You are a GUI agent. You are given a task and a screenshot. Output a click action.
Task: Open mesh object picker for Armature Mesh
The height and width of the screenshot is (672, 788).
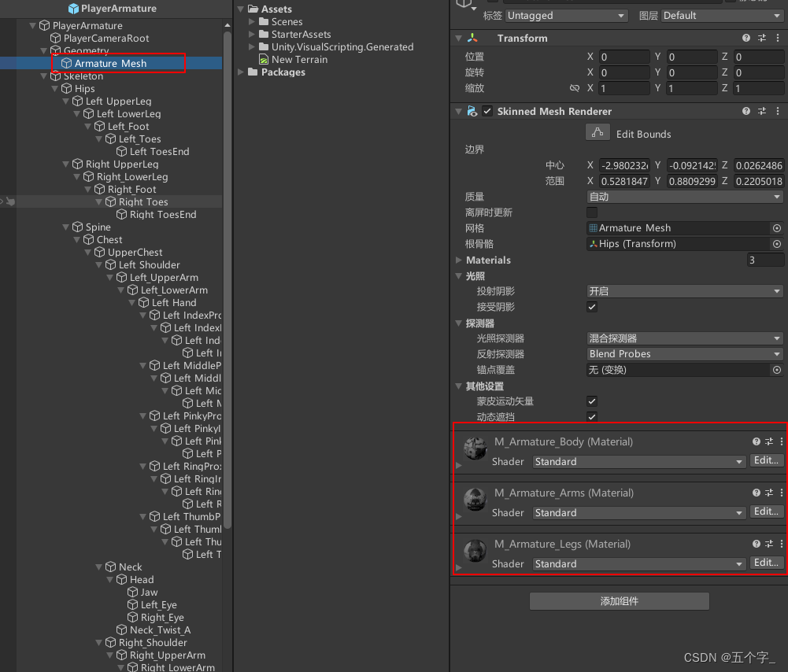point(777,228)
